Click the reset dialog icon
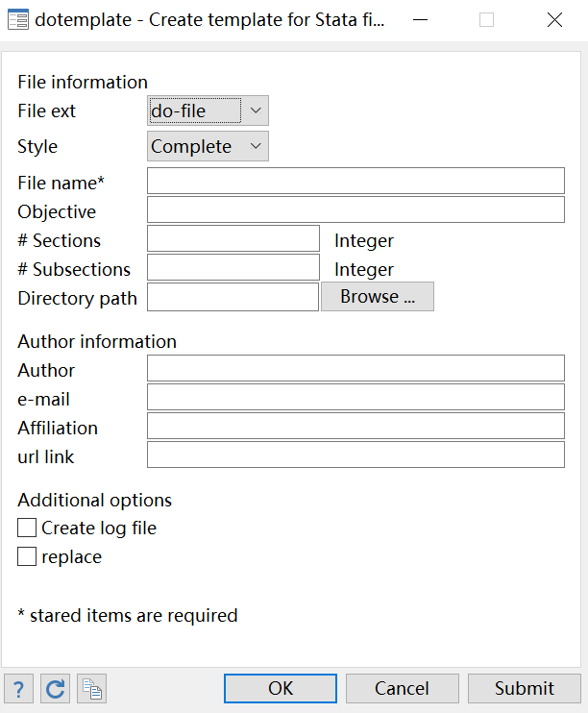588x713 pixels. tap(56, 688)
